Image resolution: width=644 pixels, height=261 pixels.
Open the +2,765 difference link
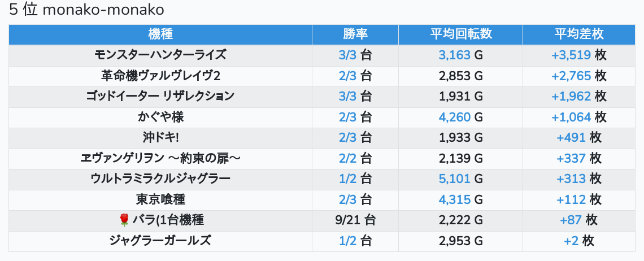pyautogui.click(x=571, y=76)
